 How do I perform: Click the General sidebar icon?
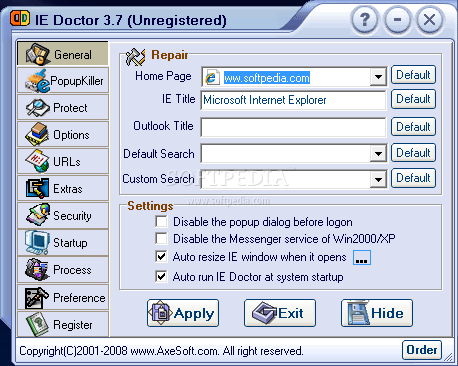[38, 54]
